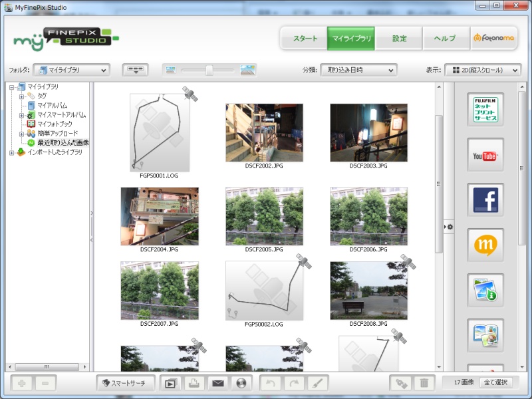This screenshot has width=532, height=399.
Task: Open the trash icon to delete images
Action: pyautogui.click(x=425, y=383)
